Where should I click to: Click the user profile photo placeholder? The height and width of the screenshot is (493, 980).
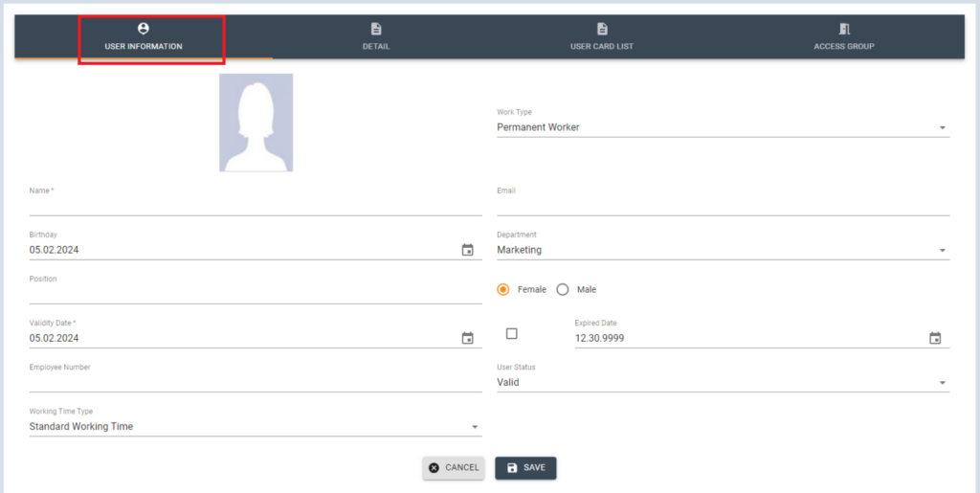tap(256, 123)
